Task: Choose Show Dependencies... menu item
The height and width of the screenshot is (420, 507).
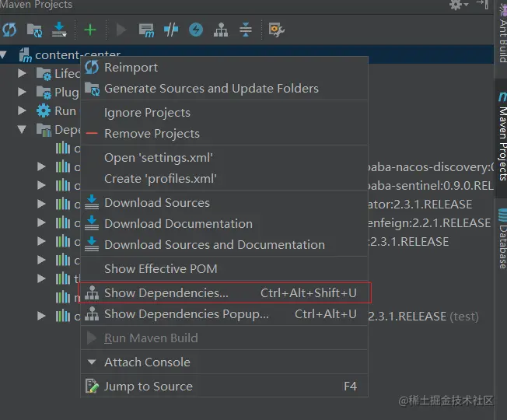Action: 225,293
